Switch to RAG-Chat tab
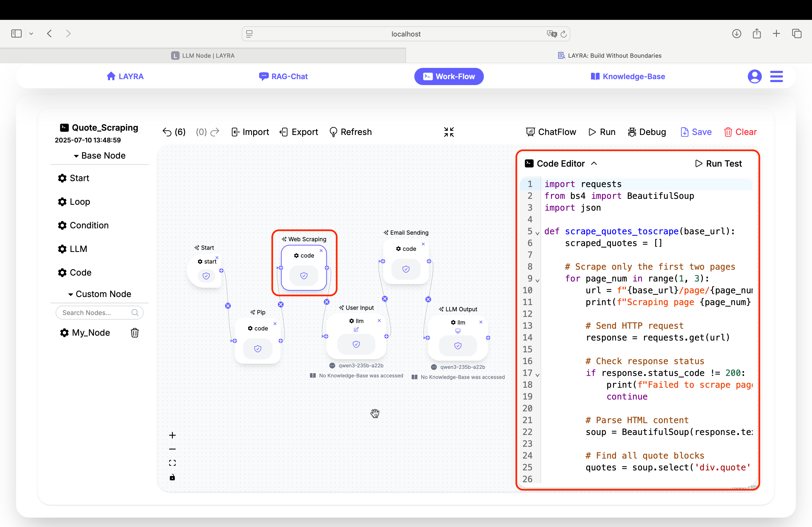The width and height of the screenshot is (812, 527). (283, 76)
